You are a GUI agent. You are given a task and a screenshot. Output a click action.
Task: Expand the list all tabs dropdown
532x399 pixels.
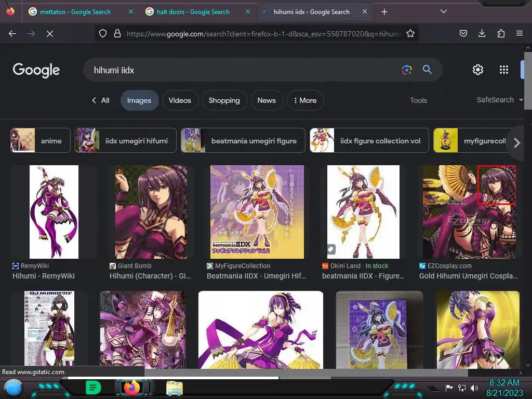[444, 11]
